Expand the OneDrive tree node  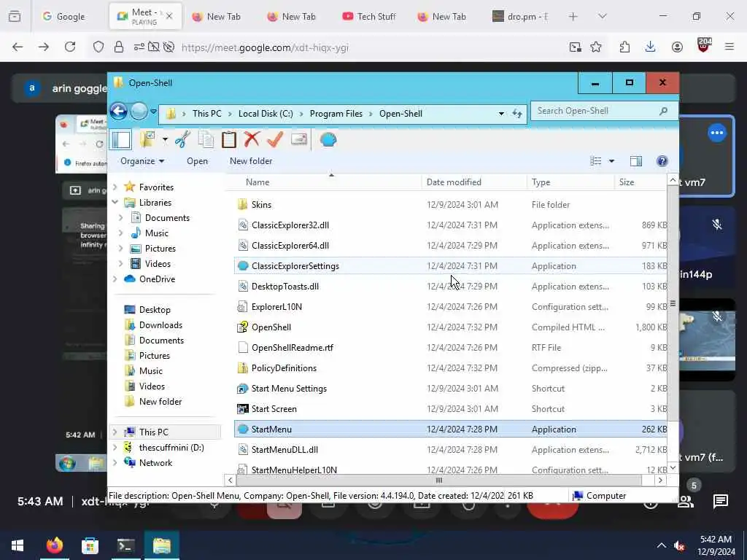pyautogui.click(x=115, y=279)
